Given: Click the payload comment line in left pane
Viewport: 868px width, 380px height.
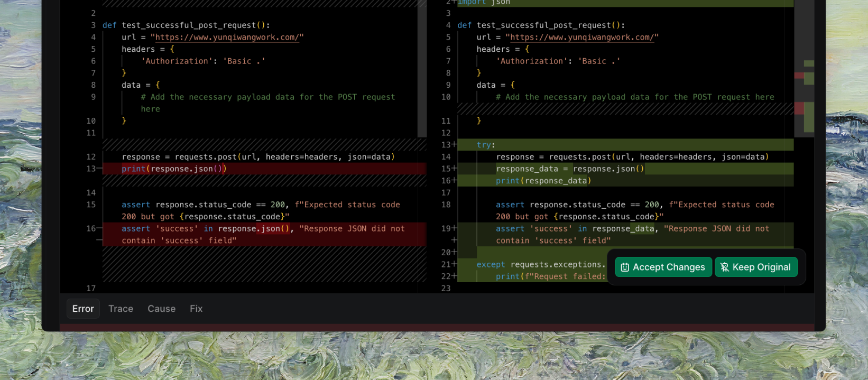Looking at the screenshot, I should coord(267,103).
